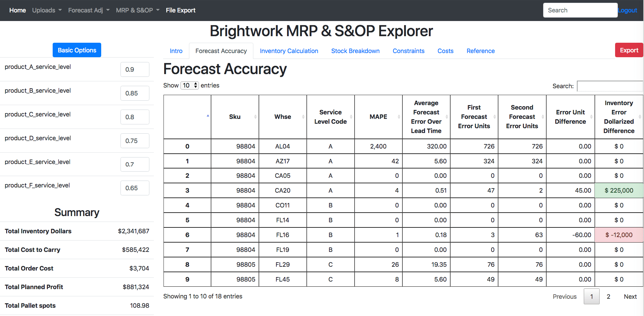The height and width of the screenshot is (316, 644).
Task: Edit the product_A_service_level value field
Action: click(135, 69)
